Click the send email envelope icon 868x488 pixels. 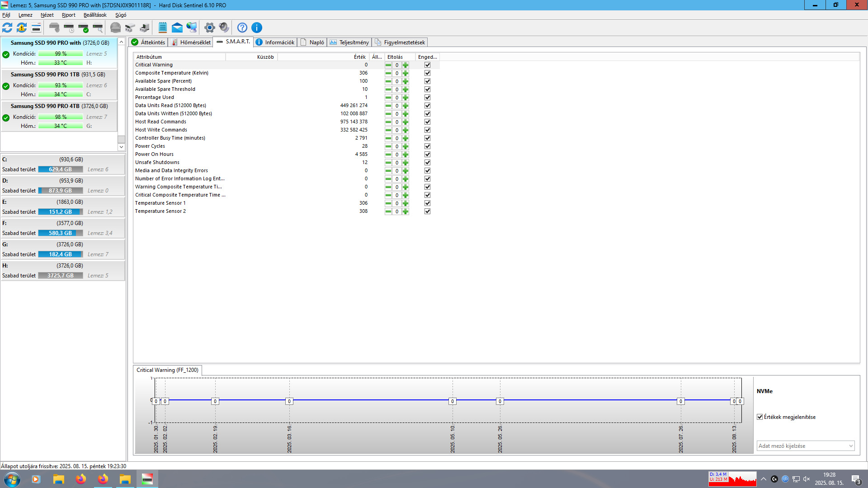(x=177, y=28)
